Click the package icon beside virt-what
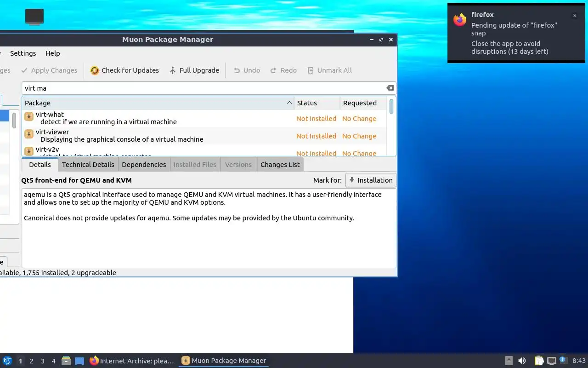Image resolution: width=588 pixels, height=368 pixels. point(29,117)
